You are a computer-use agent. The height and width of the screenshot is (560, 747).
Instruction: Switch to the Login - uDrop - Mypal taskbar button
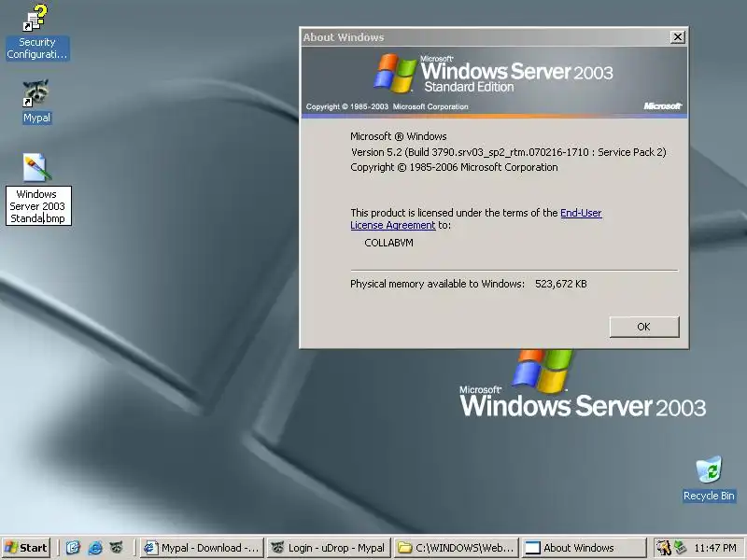tap(329, 548)
